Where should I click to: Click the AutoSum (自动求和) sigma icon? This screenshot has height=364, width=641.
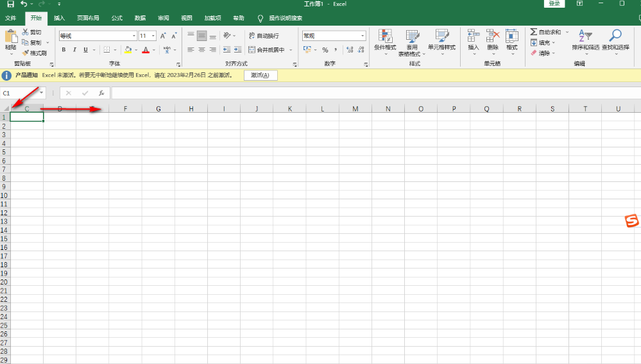tap(533, 32)
